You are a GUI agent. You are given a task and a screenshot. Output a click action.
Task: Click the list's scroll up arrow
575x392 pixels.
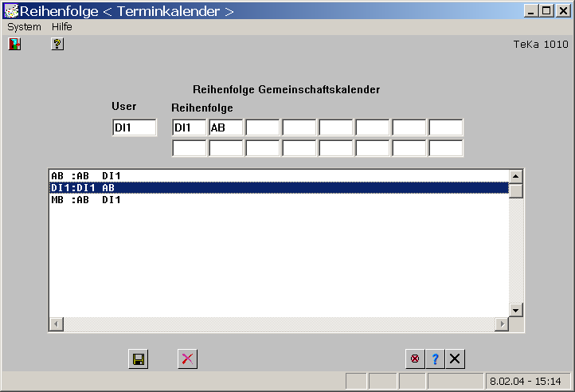515,176
